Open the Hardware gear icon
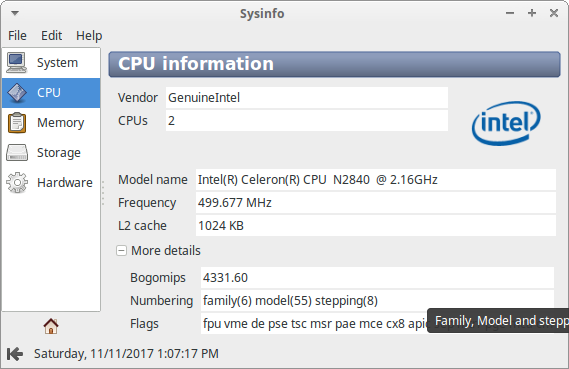Screen dimensions: 569x369 [17, 182]
